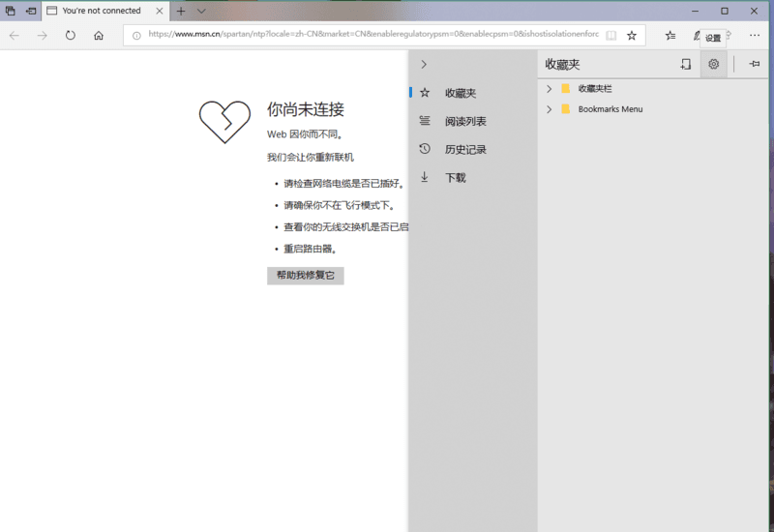Click the 重启路由器 bullet text
This screenshot has height=532, width=774.
[310, 249]
